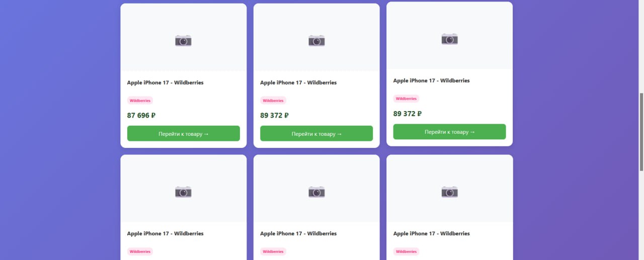
Task: Open the bottom-middle "Apple iPhone 17 - Wildberries" title
Action: tap(298, 233)
